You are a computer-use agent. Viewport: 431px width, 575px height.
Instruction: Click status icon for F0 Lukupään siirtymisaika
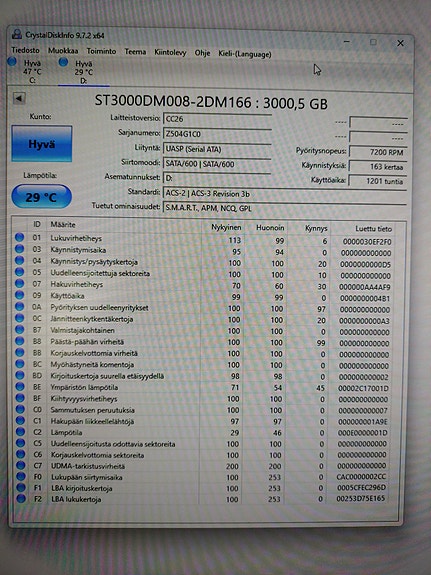[x=21, y=476]
